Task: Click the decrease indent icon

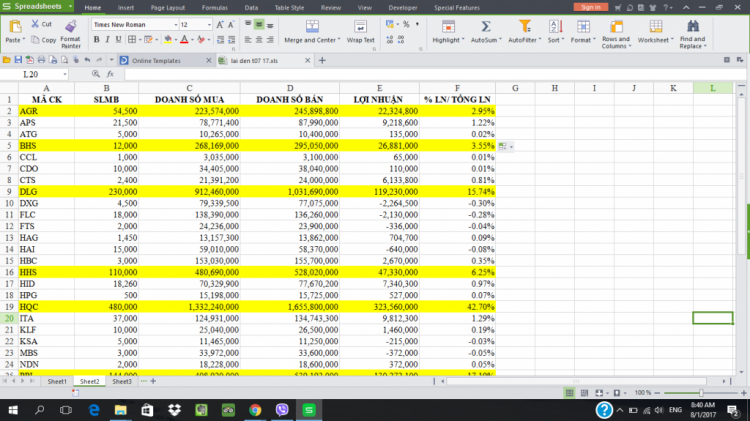Action: pos(221,40)
